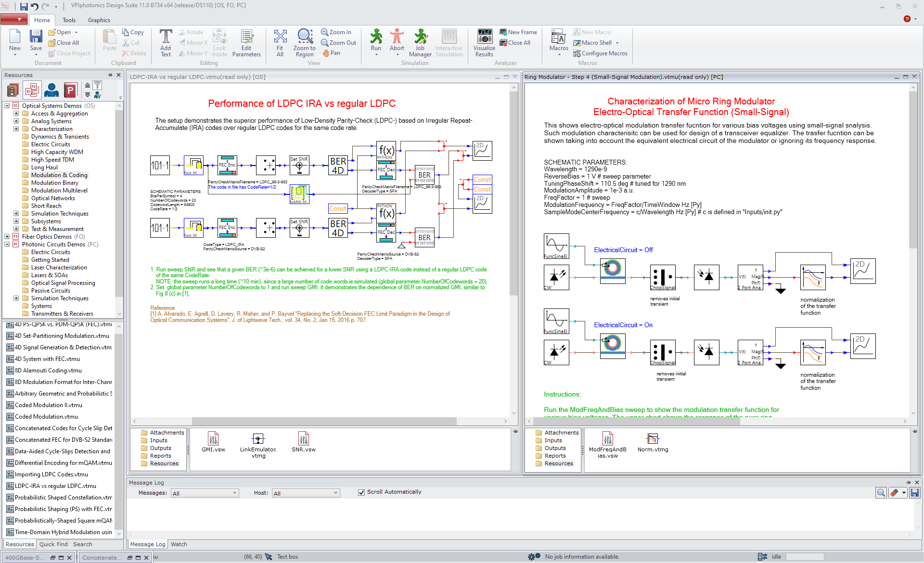Viewport: 924px width, 563px height.
Task: Toggle the Scroll Automatically checkbox
Action: point(361,492)
